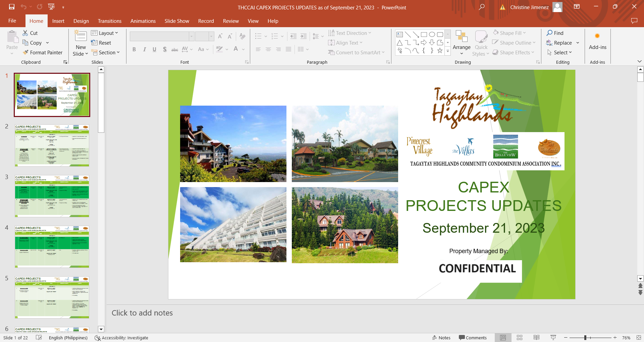Go to the Animations tab
This screenshot has width=644, height=342.
143,21
